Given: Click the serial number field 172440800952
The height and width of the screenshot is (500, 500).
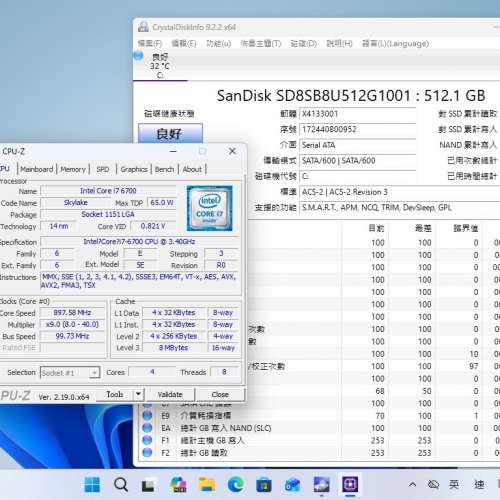Looking at the screenshot, I should 358,129.
